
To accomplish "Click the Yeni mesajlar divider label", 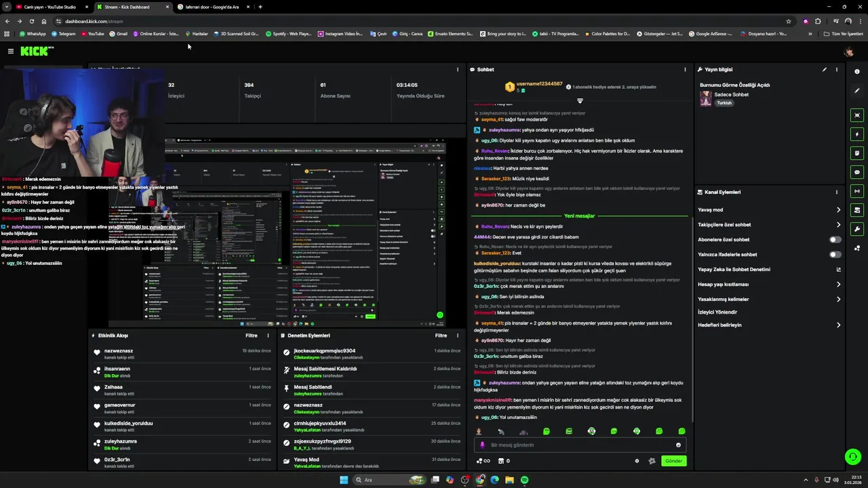I will coord(579,216).
